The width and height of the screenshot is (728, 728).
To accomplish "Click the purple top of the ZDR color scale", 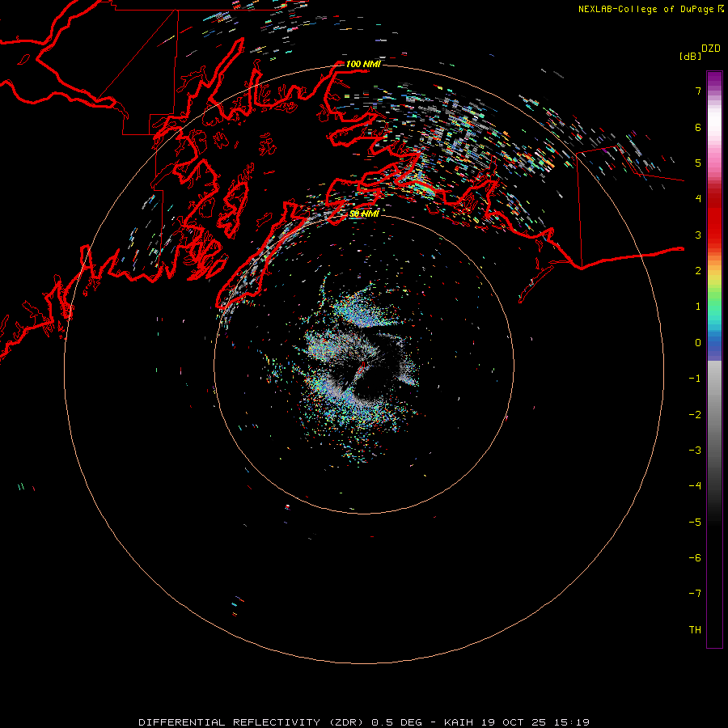I will [x=714, y=79].
